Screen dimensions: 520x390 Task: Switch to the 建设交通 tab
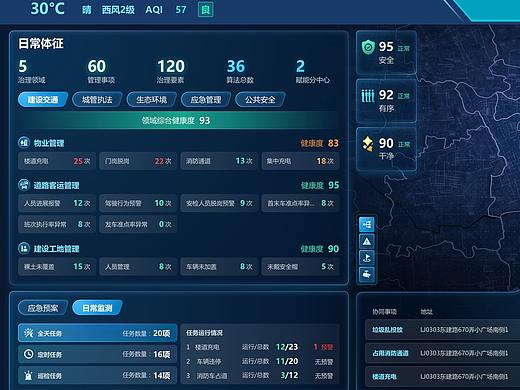[43, 100]
